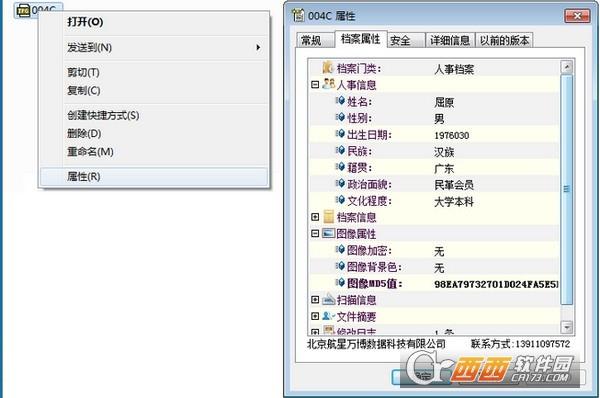The image size is (600, 398).
Task: Choose 创建快捷方式(S) menu entry
Action: (x=103, y=115)
